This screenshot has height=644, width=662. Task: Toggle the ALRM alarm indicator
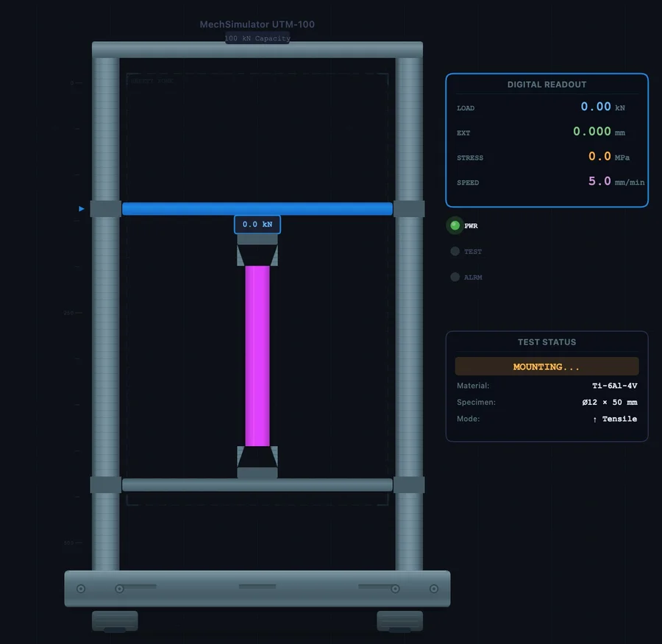click(x=455, y=277)
